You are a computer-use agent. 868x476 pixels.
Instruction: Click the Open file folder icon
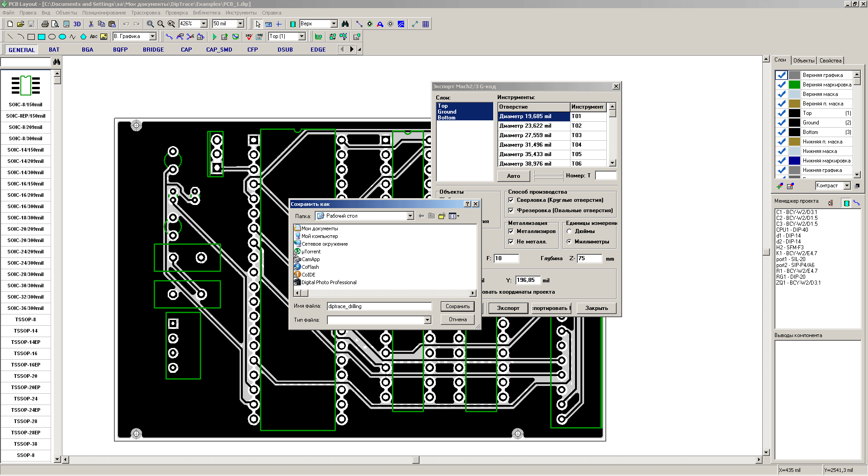click(20, 24)
